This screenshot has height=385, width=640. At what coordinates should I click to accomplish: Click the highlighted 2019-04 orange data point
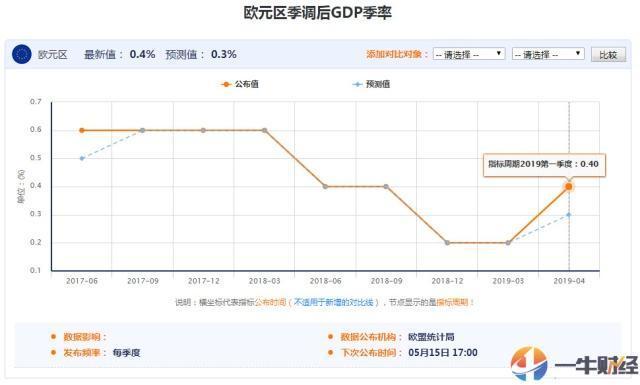[x=569, y=187]
